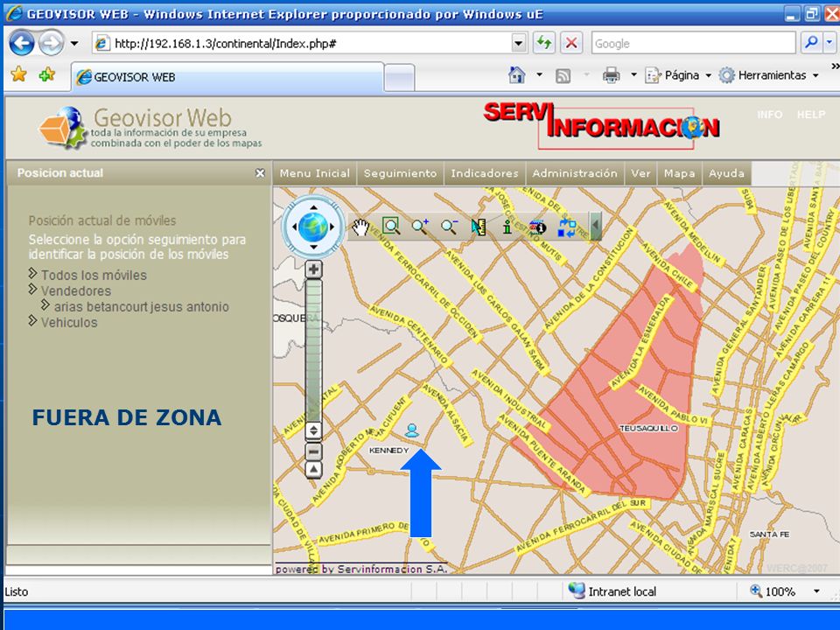Select the green identify info tool
The width and height of the screenshot is (840, 630).
tap(507, 227)
